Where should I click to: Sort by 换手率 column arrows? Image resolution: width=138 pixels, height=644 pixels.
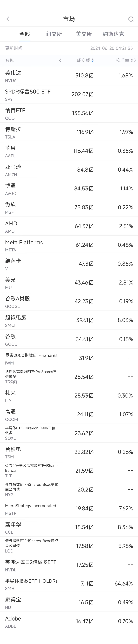132,60
